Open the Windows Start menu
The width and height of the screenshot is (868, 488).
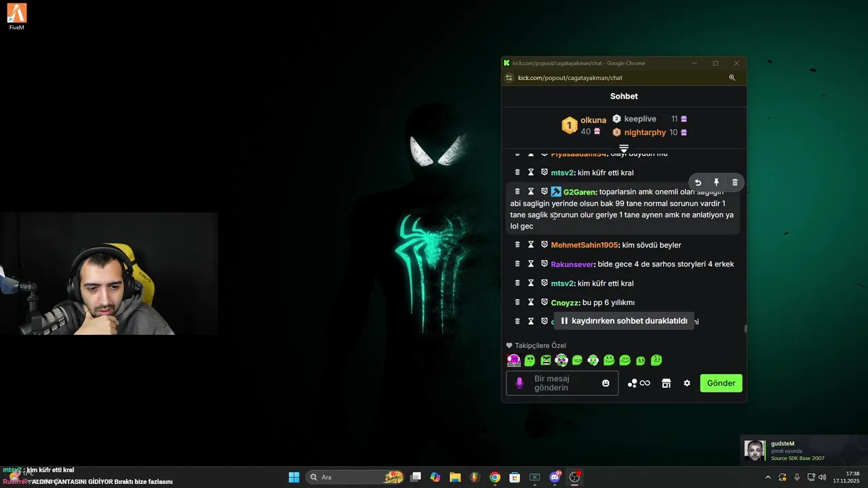pos(294,477)
